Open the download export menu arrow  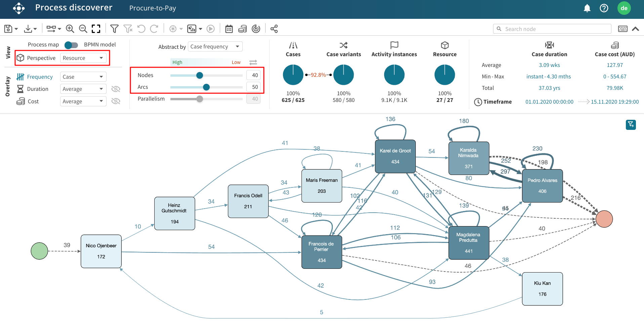tap(35, 29)
